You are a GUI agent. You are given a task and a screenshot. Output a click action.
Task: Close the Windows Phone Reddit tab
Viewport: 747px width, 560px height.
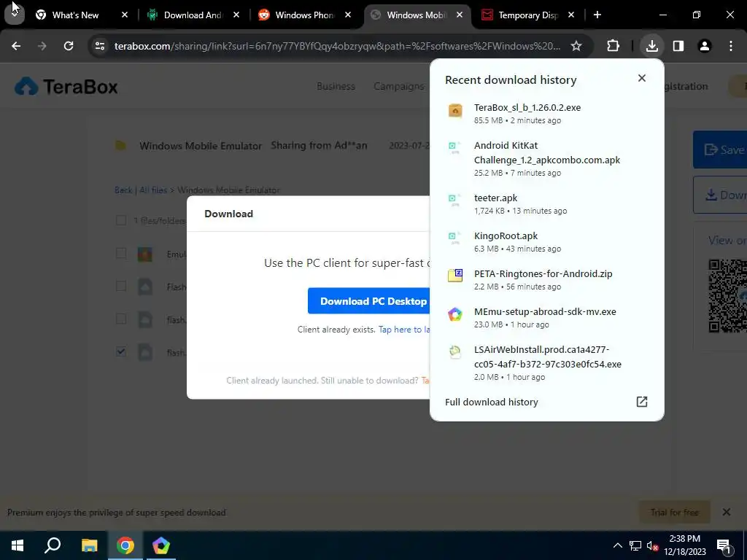pos(348,15)
